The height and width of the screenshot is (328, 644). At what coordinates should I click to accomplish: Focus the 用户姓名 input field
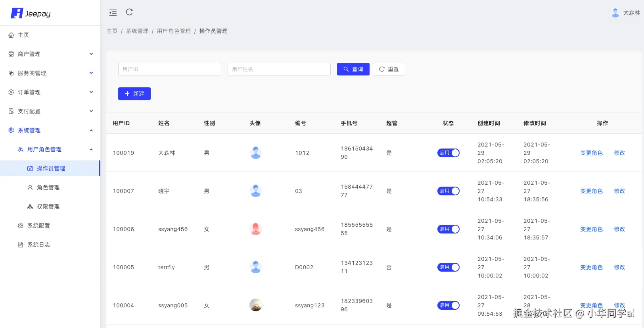click(x=279, y=69)
